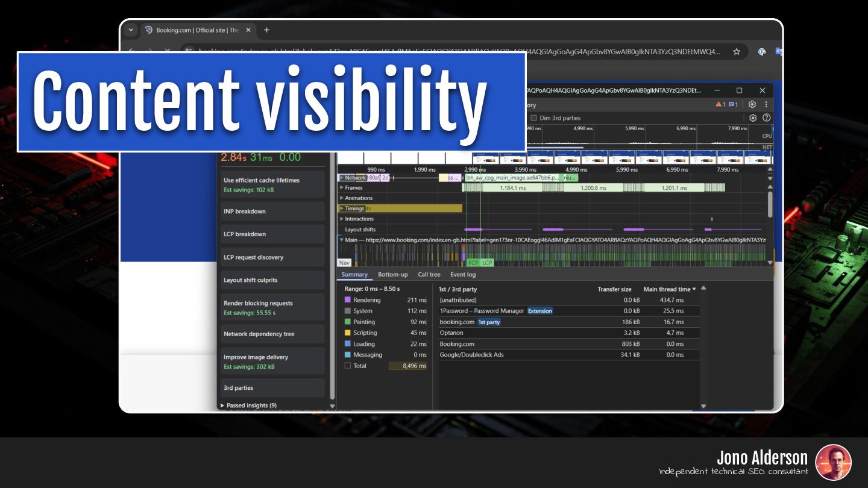Open the Use efficient cache lifetimes insight

(x=272, y=184)
